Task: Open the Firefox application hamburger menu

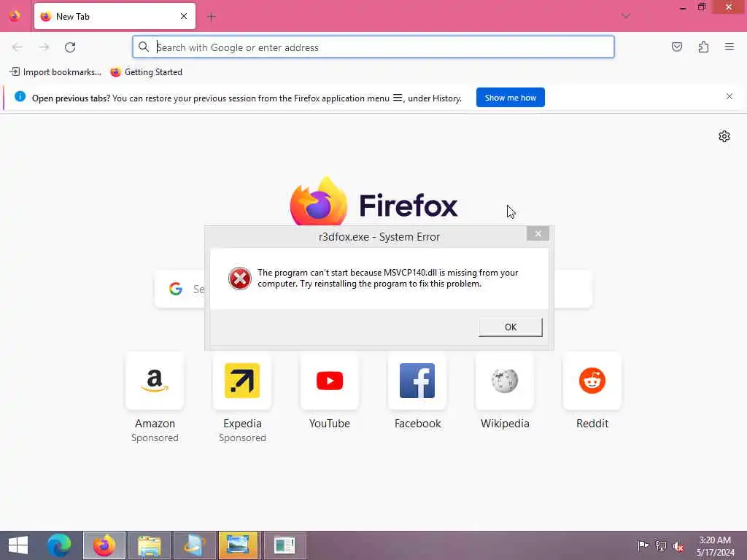Action: (x=729, y=47)
